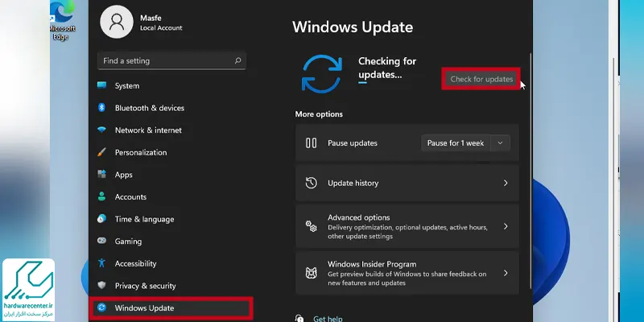This screenshot has height=322, width=644.
Task: Click the large blue update sync icon
Action: coord(321,74)
